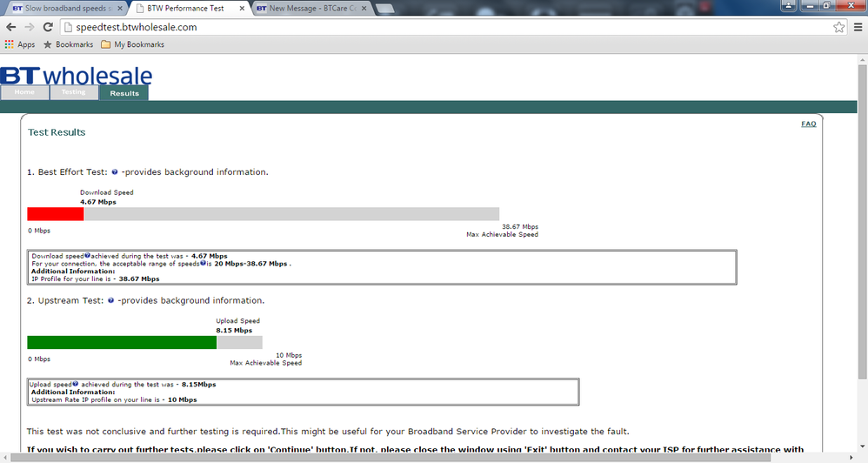Click the grey remainder of the upload bar

(240, 342)
